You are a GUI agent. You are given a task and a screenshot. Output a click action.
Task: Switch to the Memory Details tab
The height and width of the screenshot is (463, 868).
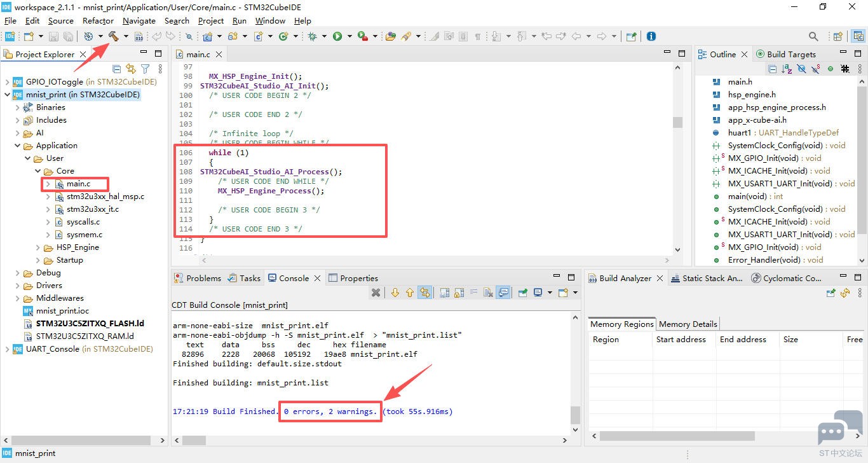point(688,324)
